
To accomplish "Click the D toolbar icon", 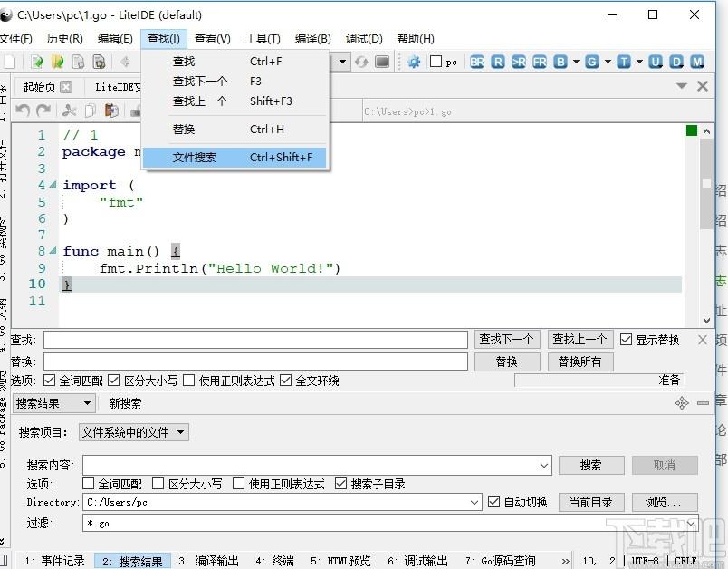I will click(676, 62).
